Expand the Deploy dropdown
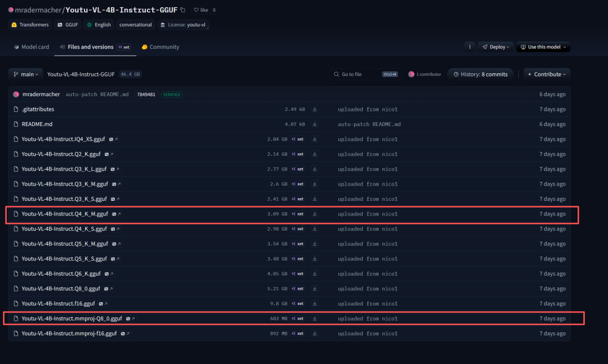 pyautogui.click(x=495, y=47)
